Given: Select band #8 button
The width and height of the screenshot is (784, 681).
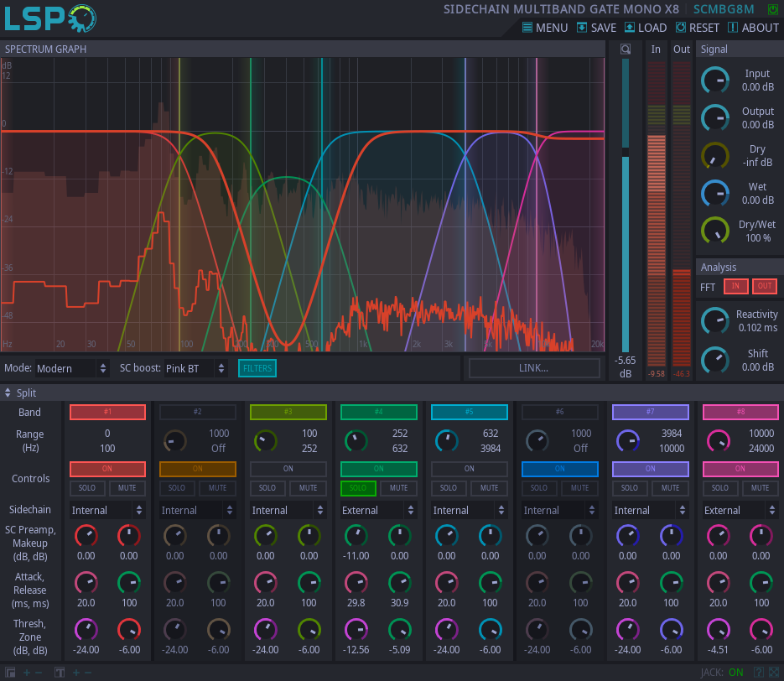Looking at the screenshot, I should coord(740,412).
